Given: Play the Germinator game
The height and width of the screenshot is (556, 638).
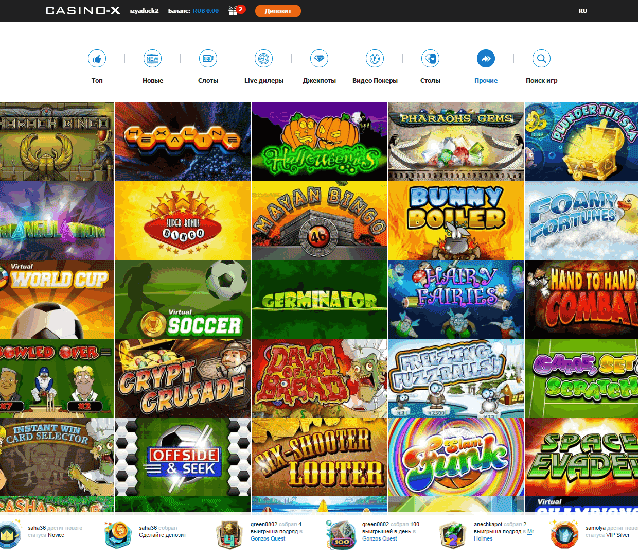Looking at the screenshot, I should pyautogui.click(x=319, y=298).
